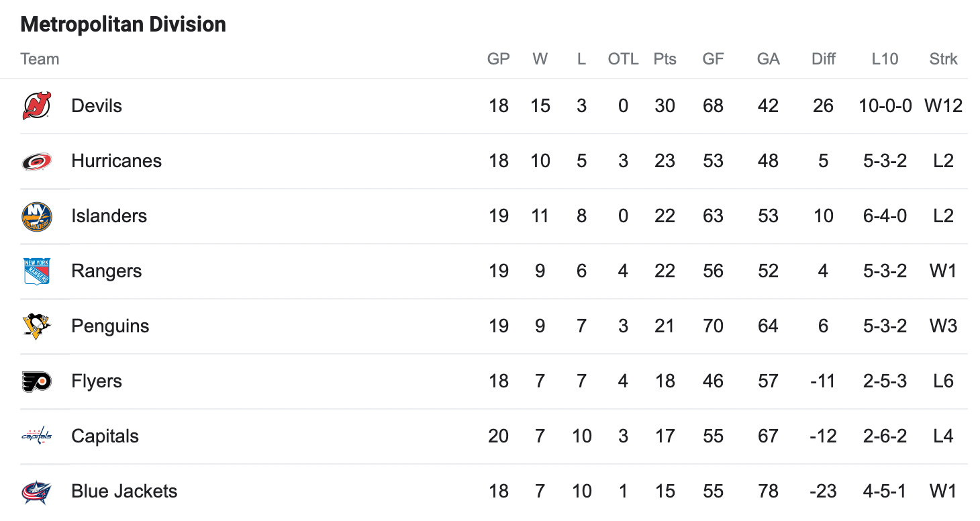Select the Penguins team name
980x521 pixels.
110,326
